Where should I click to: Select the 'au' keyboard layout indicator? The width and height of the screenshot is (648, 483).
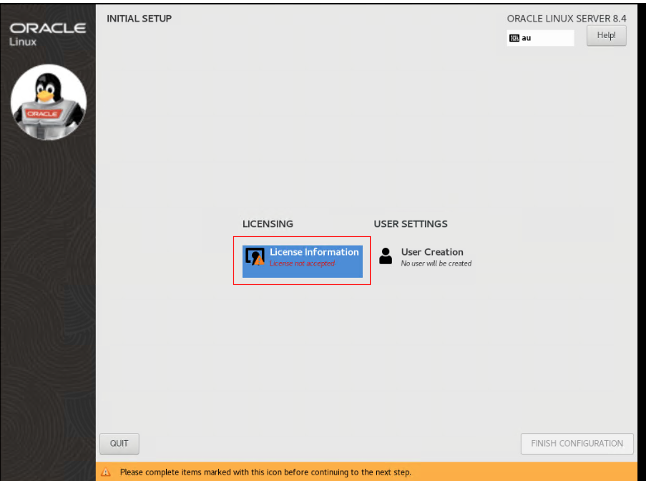tap(540, 38)
